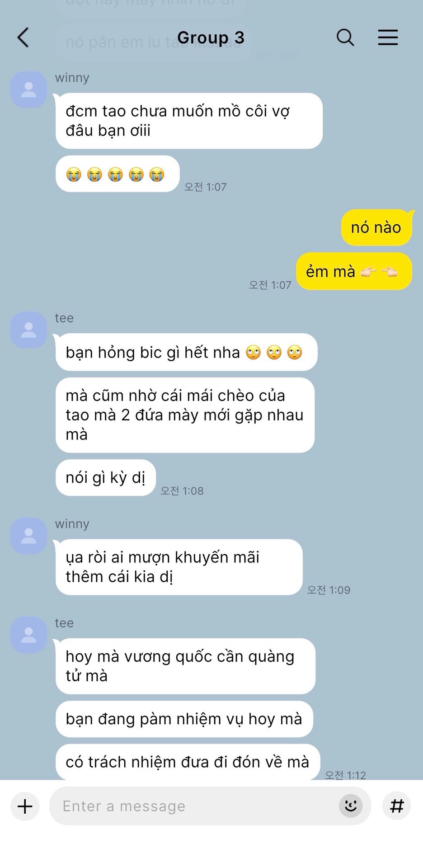Viewport: 423px width, 868px height.
Task: Tap tee's avatar near 'bạn hỏng bic'
Action: pos(28,330)
